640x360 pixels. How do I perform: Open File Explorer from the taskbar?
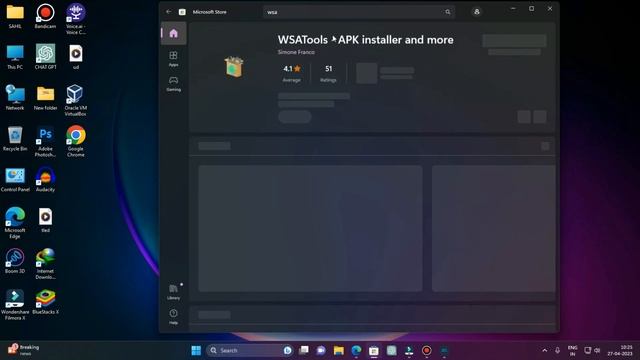pos(338,350)
